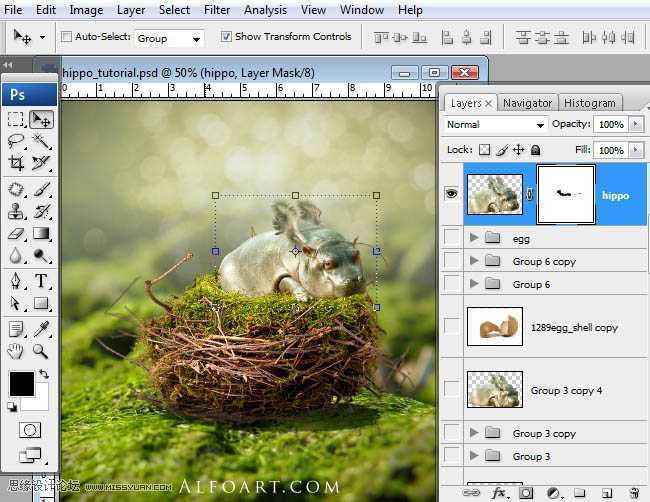The height and width of the screenshot is (502, 650).
Task: Select the Rectangular Marquee tool
Action: pos(16,119)
